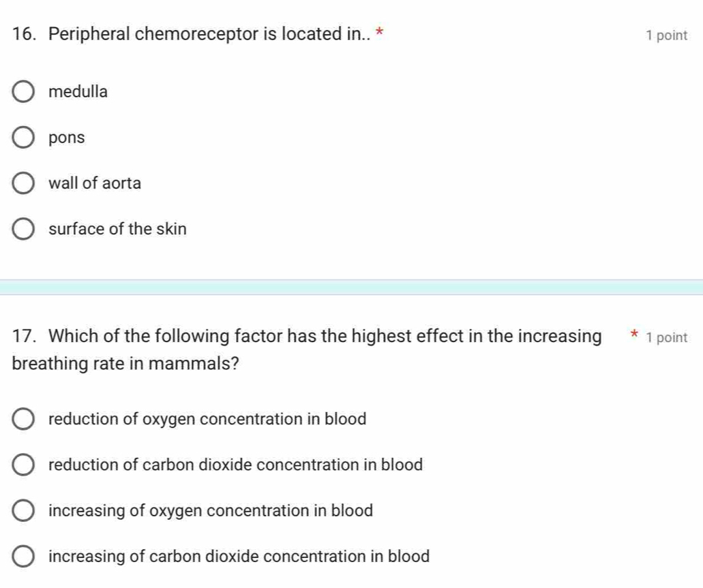Image resolution: width=703 pixels, height=588 pixels.
Task: Click the "surface of the skin" label text
Action: click(117, 228)
